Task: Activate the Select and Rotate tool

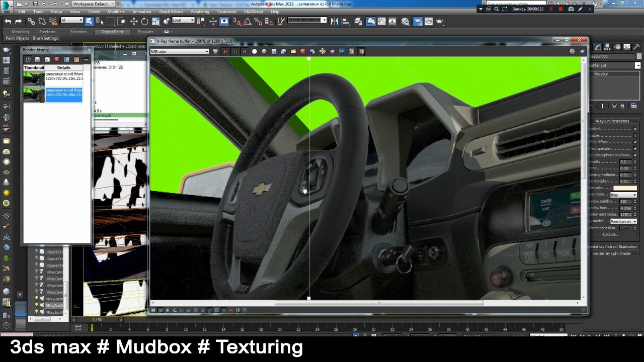Action: click(x=144, y=21)
